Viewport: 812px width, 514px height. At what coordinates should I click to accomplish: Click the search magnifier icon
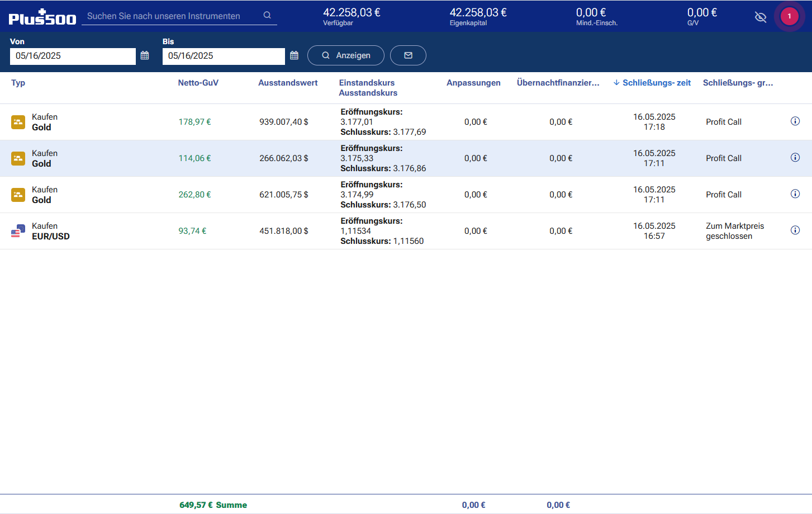(x=267, y=16)
